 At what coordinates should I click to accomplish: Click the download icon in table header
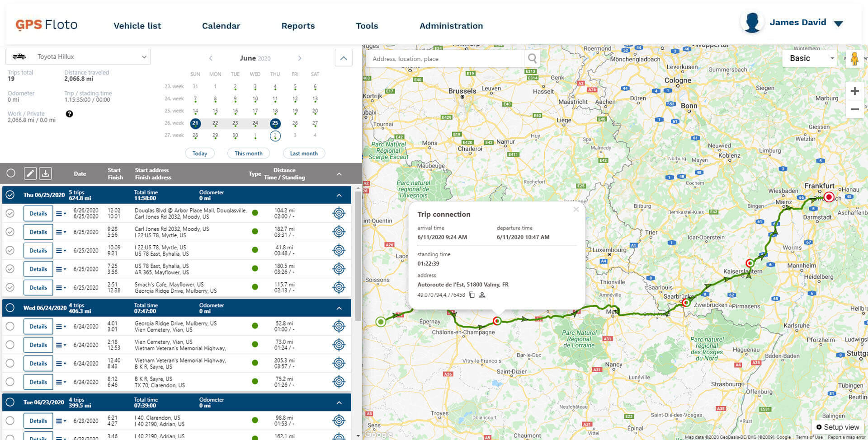[45, 173]
